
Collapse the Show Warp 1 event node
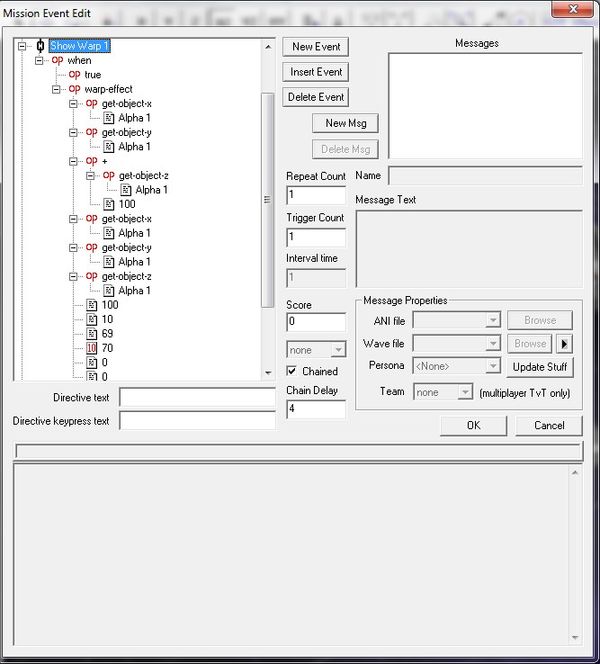pos(24,46)
